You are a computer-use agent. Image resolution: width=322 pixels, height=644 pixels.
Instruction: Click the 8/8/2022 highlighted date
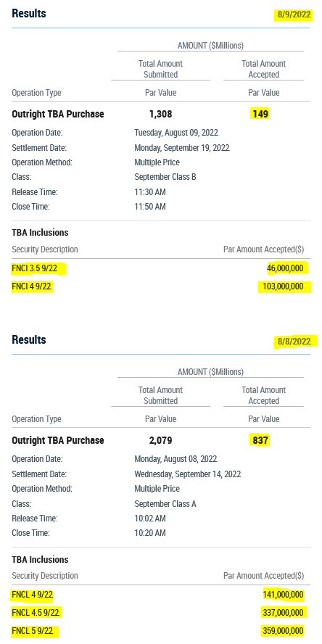coord(294,342)
